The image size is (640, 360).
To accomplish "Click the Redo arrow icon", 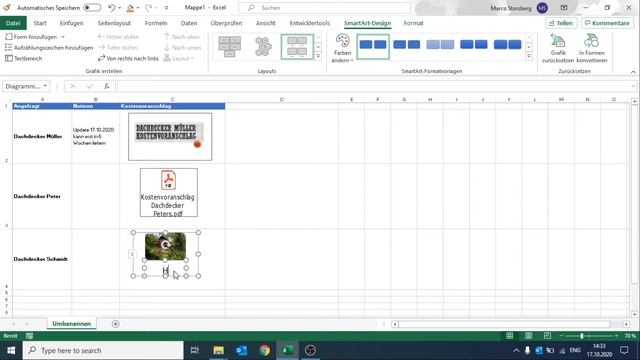I will pos(149,8).
